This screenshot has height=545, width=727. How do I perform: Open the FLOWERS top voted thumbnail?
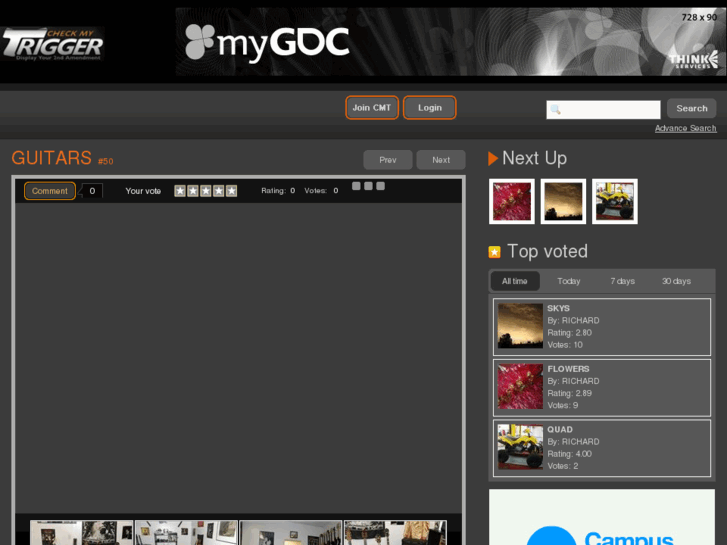(520, 386)
